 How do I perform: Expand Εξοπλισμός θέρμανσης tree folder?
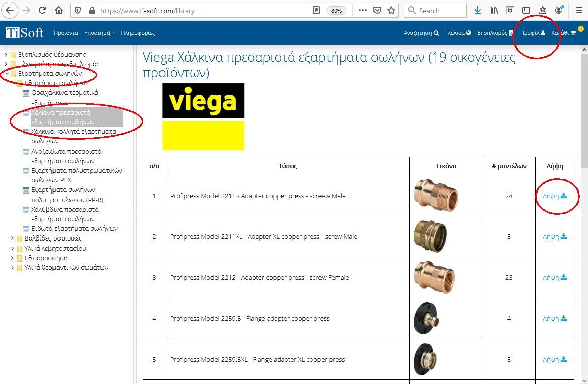[6, 55]
